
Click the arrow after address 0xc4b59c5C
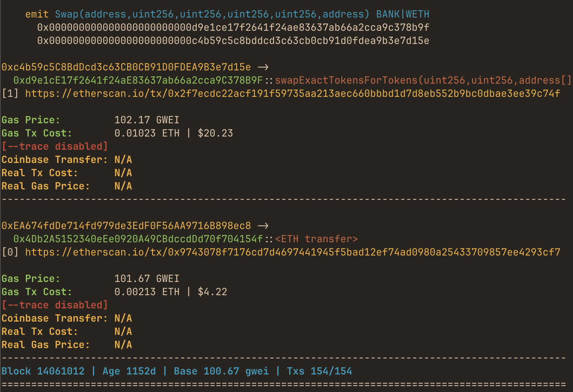(263, 67)
